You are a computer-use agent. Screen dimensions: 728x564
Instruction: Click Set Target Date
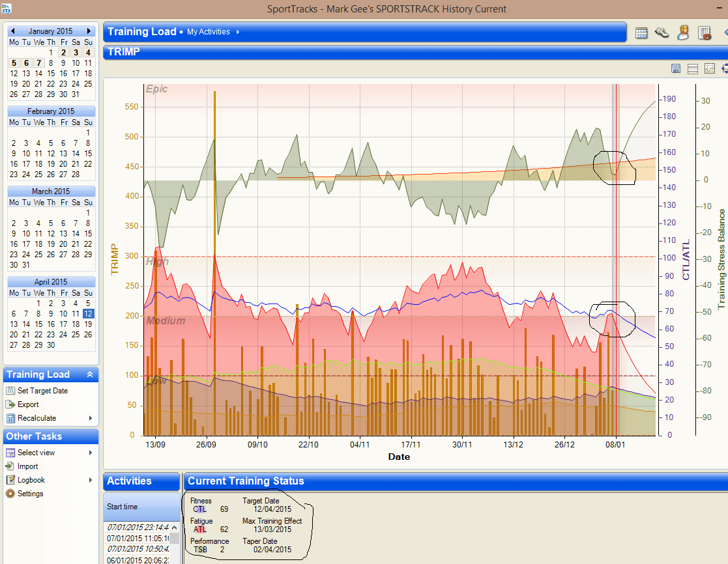coord(42,391)
